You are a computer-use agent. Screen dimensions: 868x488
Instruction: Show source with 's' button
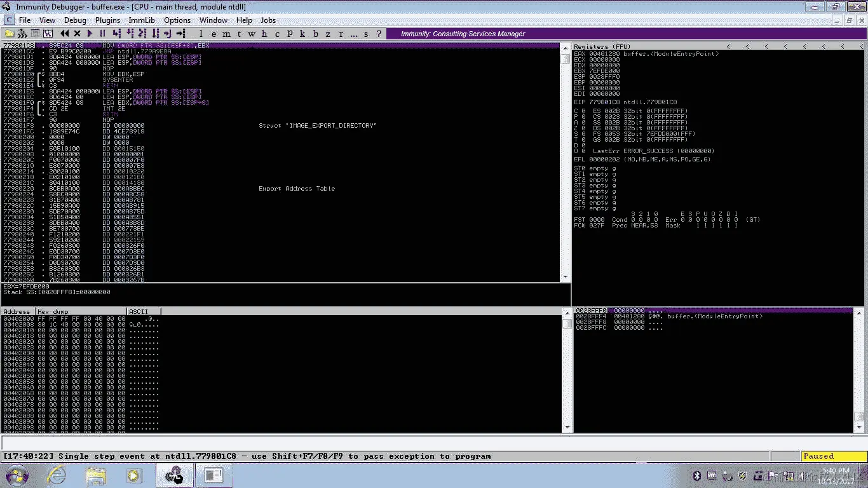click(x=366, y=34)
